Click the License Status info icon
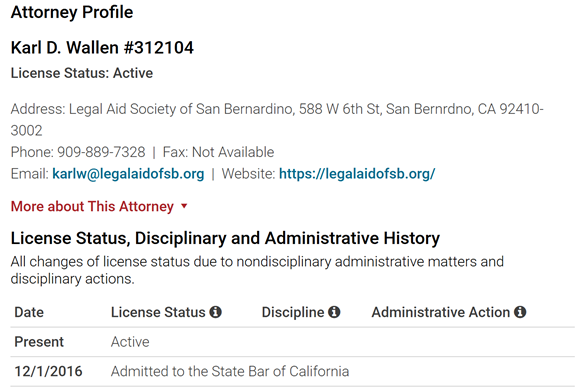Screen dimensions: 580x389 coord(216,312)
